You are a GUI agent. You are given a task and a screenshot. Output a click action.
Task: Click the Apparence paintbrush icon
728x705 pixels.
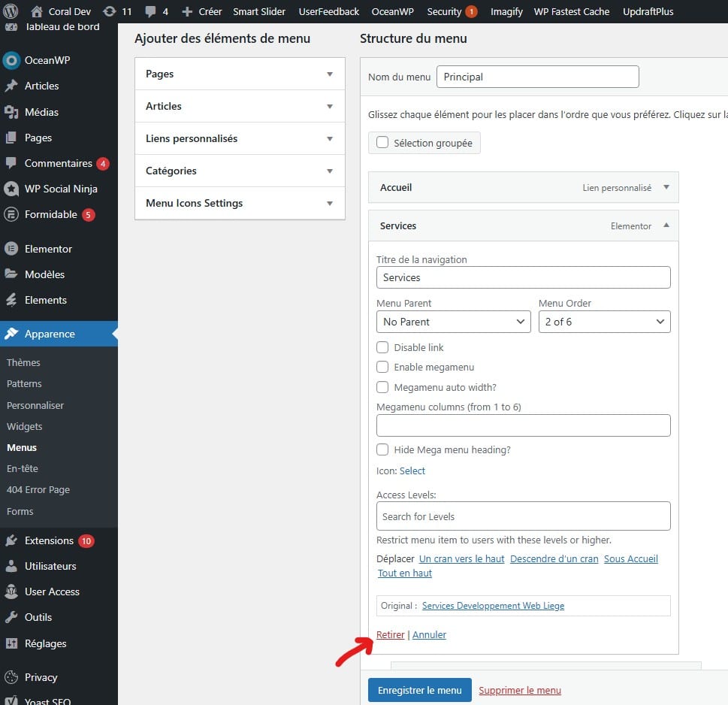coord(11,334)
